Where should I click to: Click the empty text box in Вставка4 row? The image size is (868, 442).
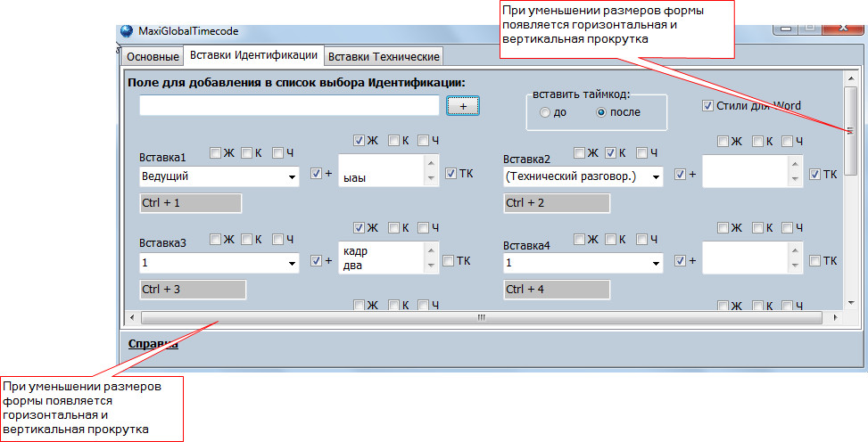coord(745,258)
